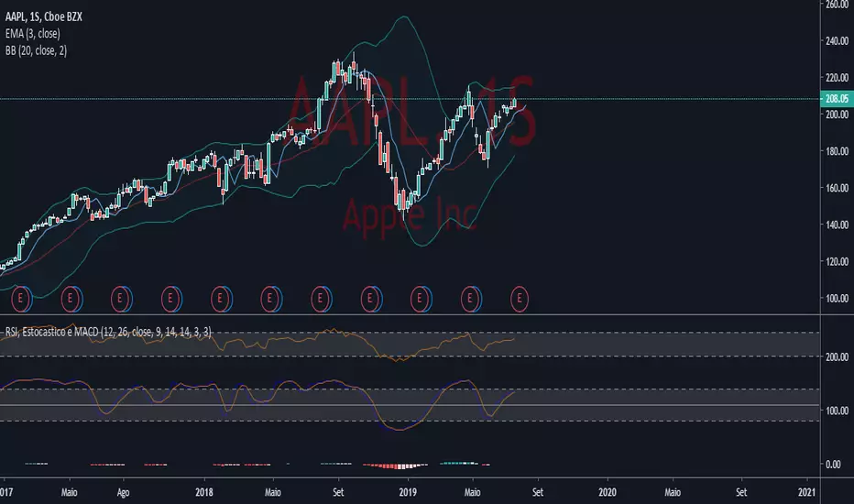The image size is (854, 504).
Task: Click the AAPL, 1S, Cboe BZX symbol legend
Action: pos(44,16)
